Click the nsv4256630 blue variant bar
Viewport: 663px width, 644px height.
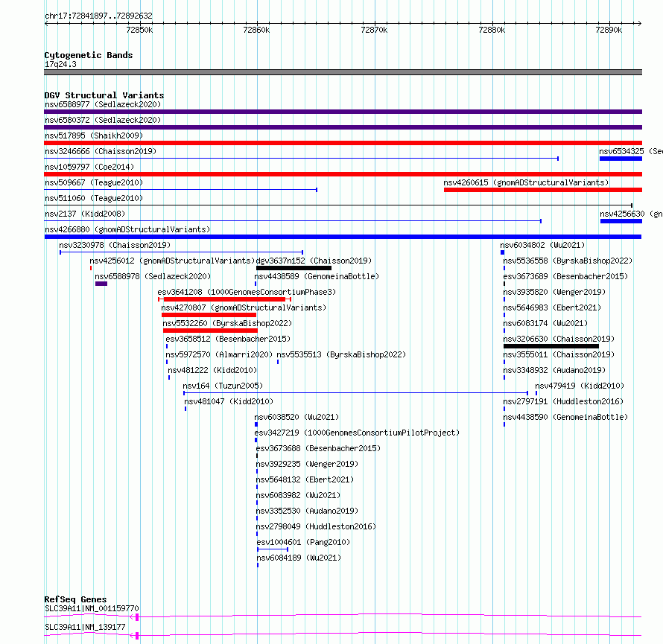[621, 221]
